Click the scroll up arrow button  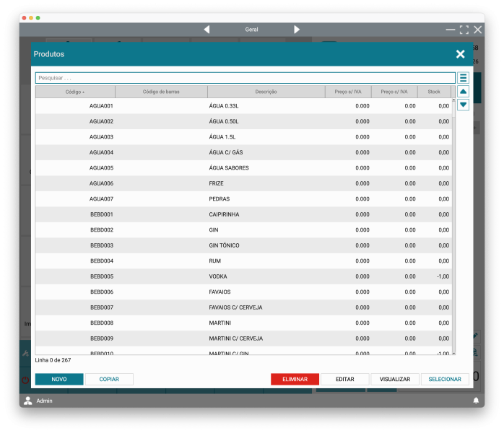point(464,92)
